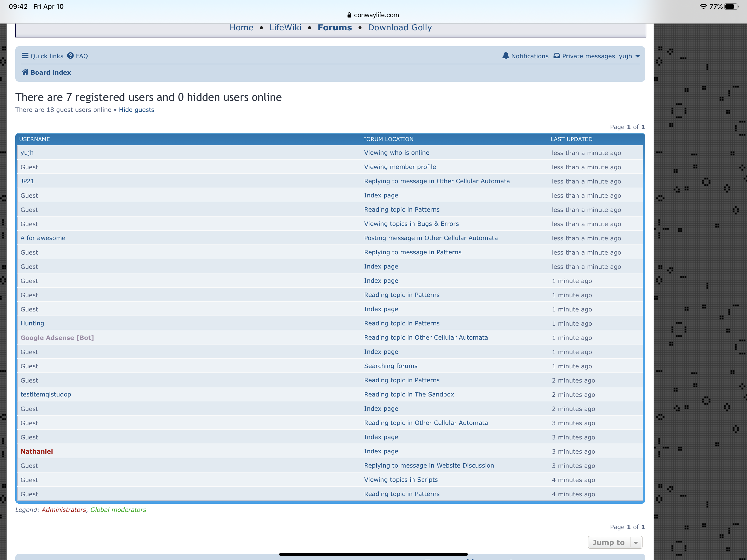Sort by the FORUM LOCATION column header

(388, 139)
